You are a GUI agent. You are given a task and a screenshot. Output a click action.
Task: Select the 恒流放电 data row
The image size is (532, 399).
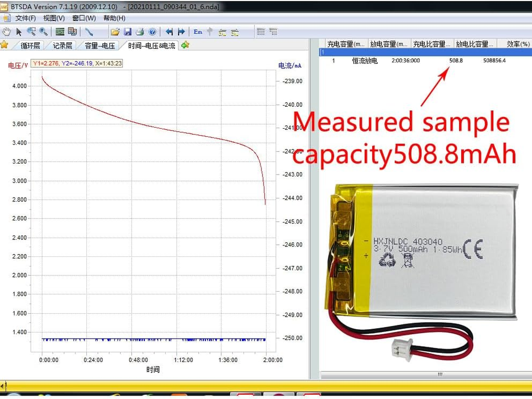click(x=364, y=60)
